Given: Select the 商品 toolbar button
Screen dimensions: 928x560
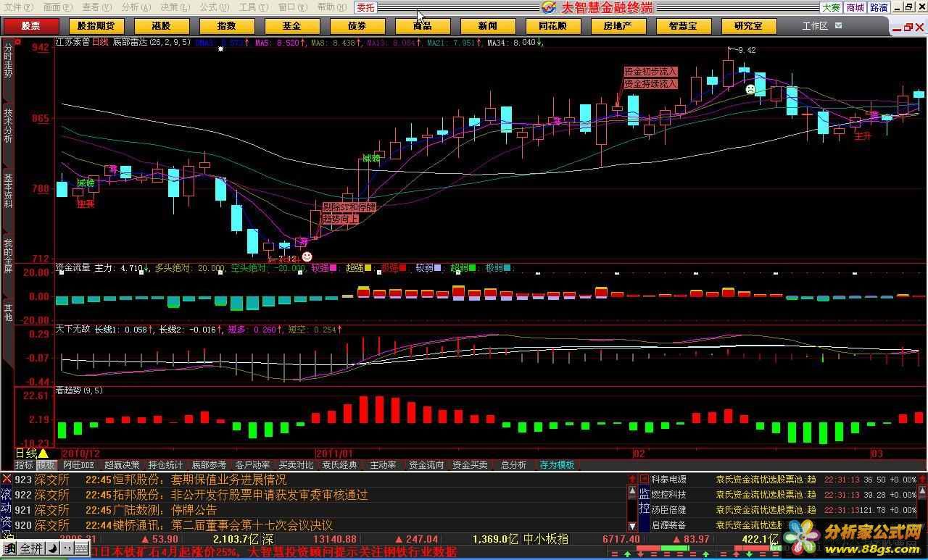Looking at the screenshot, I should 422,26.
